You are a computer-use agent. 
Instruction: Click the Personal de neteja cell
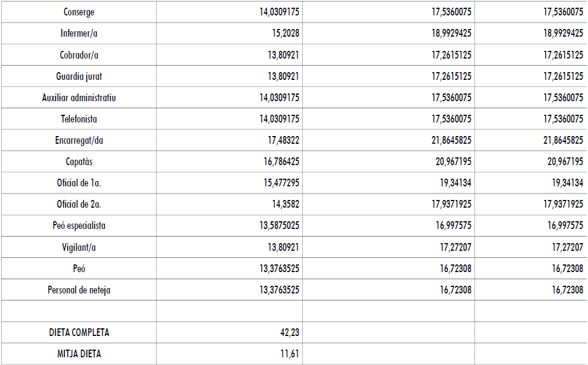[x=79, y=290]
